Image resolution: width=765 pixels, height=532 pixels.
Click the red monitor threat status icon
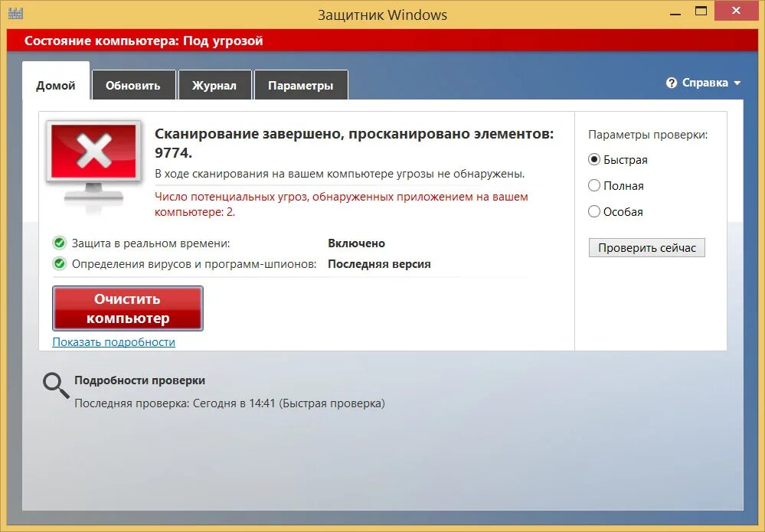[93, 162]
